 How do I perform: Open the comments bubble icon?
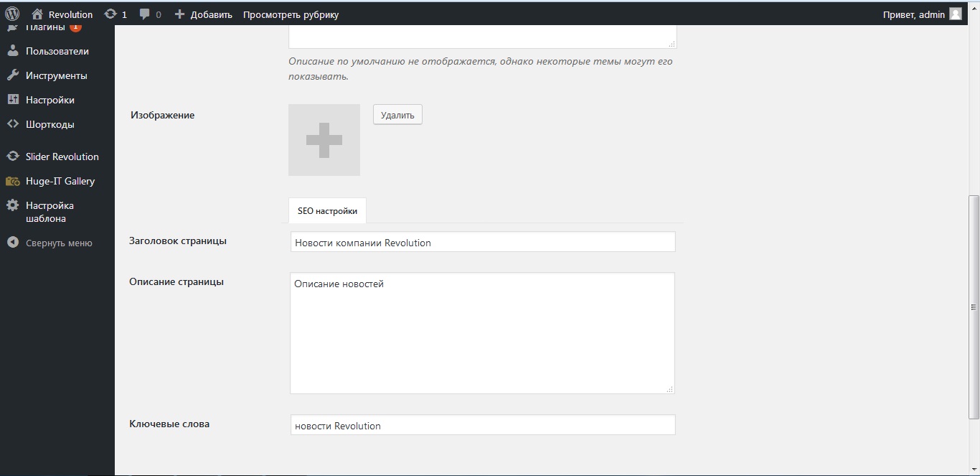[x=145, y=14]
